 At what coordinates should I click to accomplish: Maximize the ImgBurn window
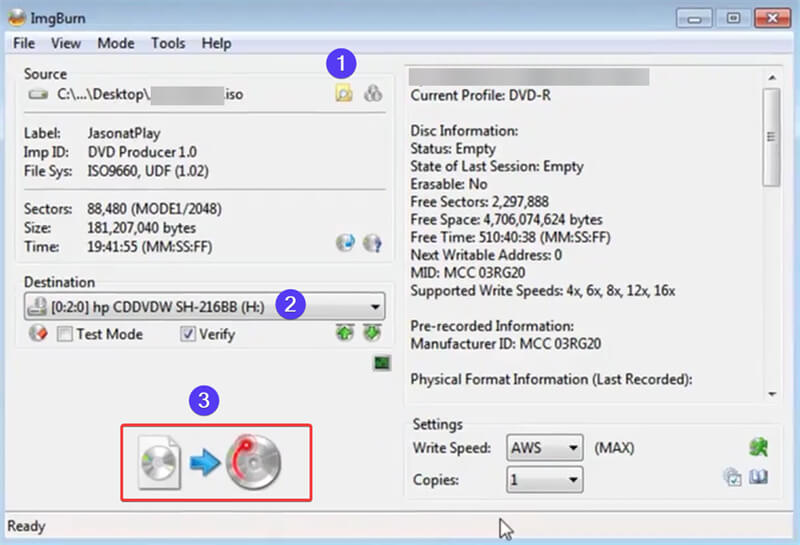tap(733, 18)
